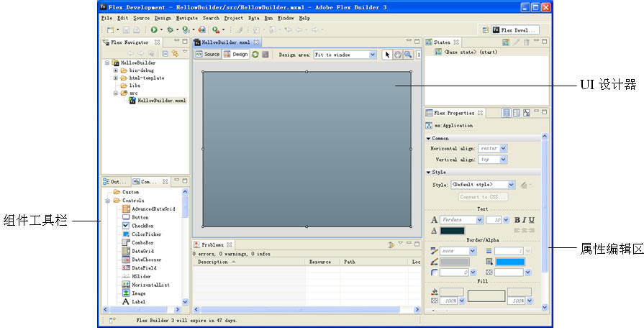Select the Base state (start) entry
The width and height of the screenshot is (644, 330).
tap(471, 52)
